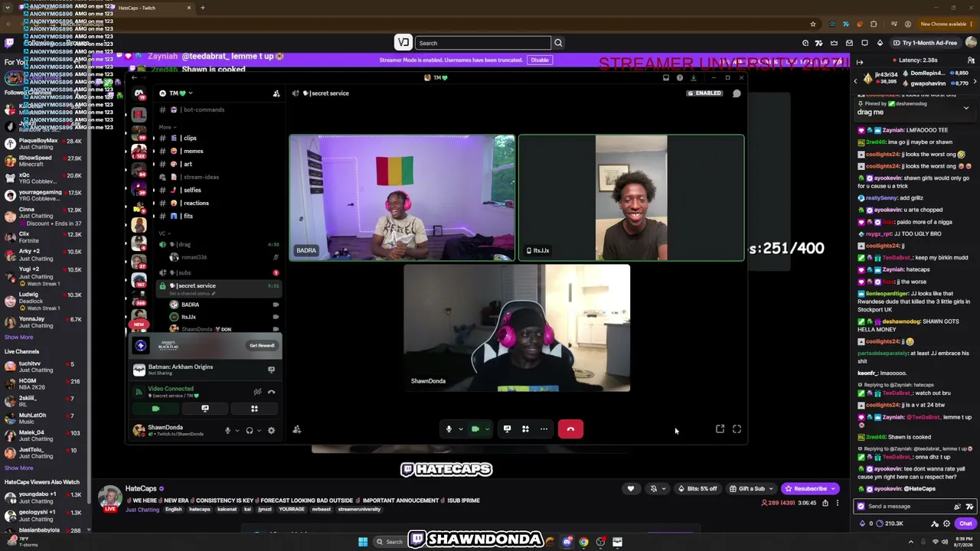Toggle deafen headphones in Discord user panel
The width and height of the screenshot is (980, 551).
pos(250,431)
